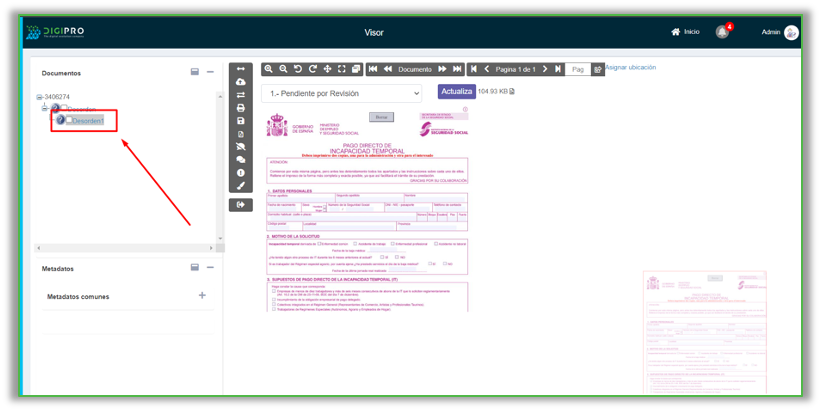Click the exit arrow icon in sidebar
The image size is (822, 412).
point(240,205)
